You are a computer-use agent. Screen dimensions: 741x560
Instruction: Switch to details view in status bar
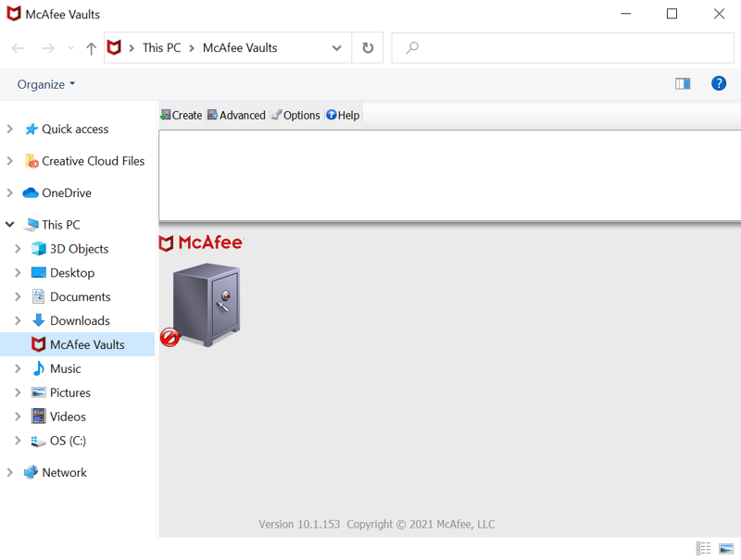pyautogui.click(x=703, y=548)
